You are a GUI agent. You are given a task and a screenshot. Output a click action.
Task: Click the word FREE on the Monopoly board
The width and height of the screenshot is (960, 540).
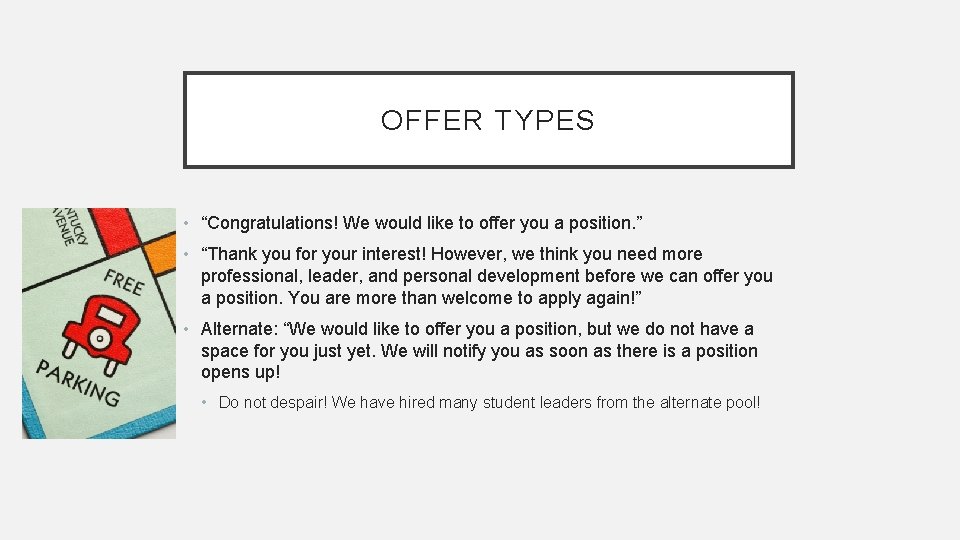(x=124, y=281)
